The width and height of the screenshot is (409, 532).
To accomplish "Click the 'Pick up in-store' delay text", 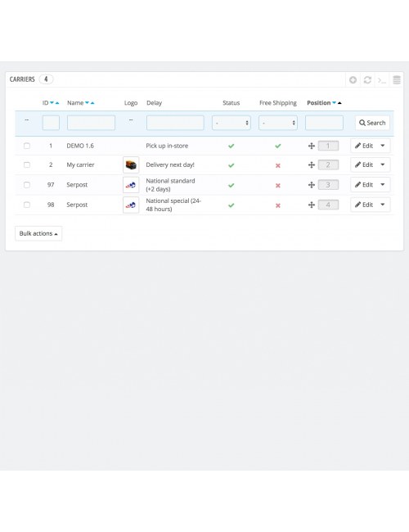I will click(x=167, y=146).
